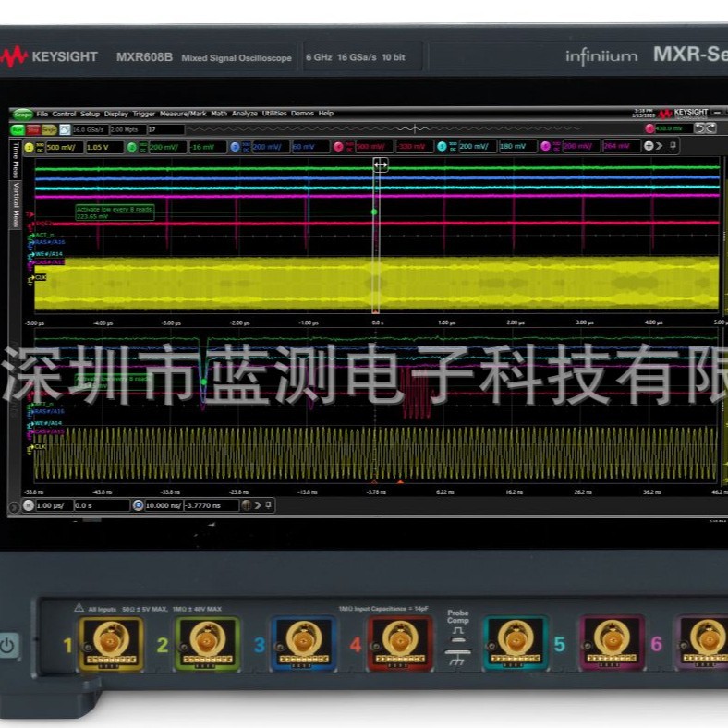Click the -3.7770 ns zoom position field
The height and width of the screenshot is (728, 728).
coord(212,505)
